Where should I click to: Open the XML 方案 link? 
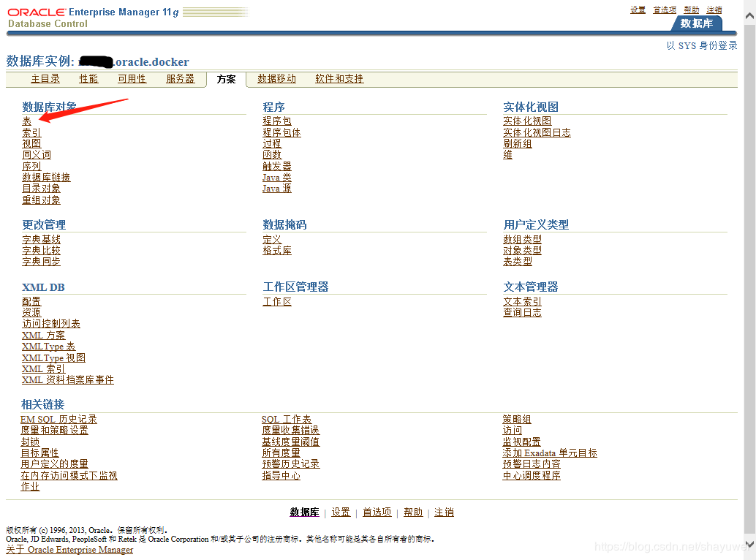43,336
